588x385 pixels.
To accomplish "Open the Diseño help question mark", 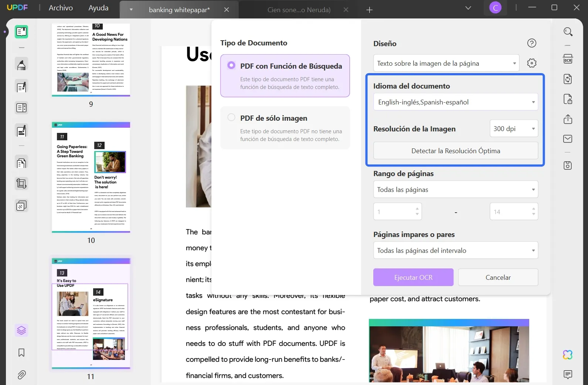I will click(x=532, y=43).
